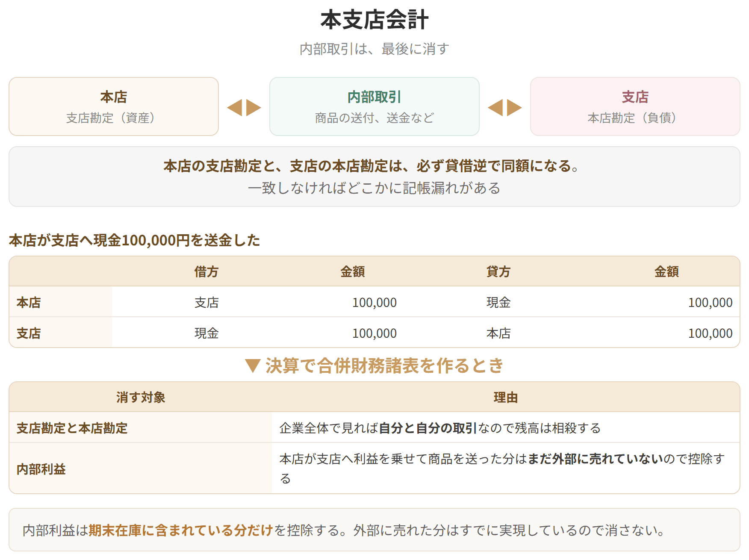Screen dimensions: 749x560
Task: Click the 支店 row label in journal table
Action: click(29, 333)
